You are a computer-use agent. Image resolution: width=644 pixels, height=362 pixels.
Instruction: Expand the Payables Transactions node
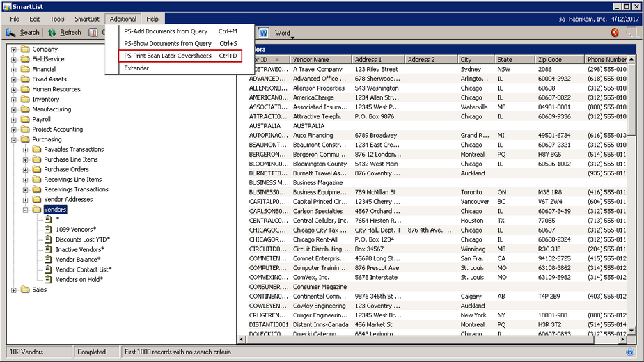pyautogui.click(x=26, y=150)
